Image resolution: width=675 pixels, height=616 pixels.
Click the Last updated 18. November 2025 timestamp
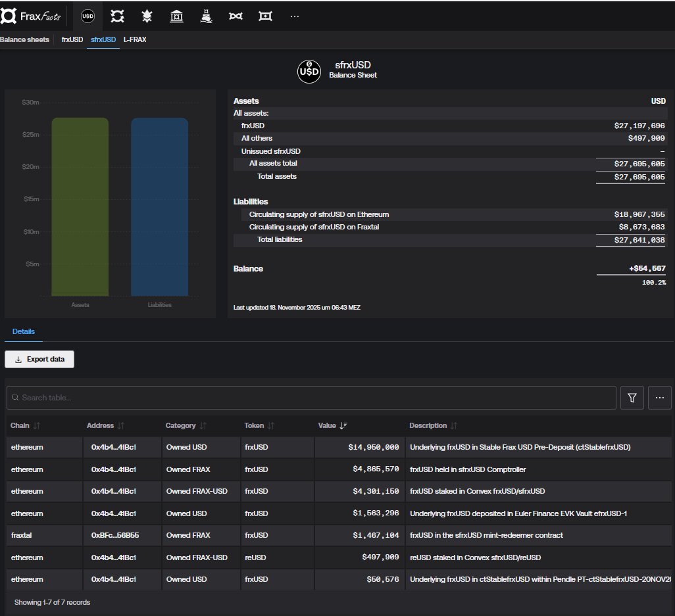tap(297, 308)
